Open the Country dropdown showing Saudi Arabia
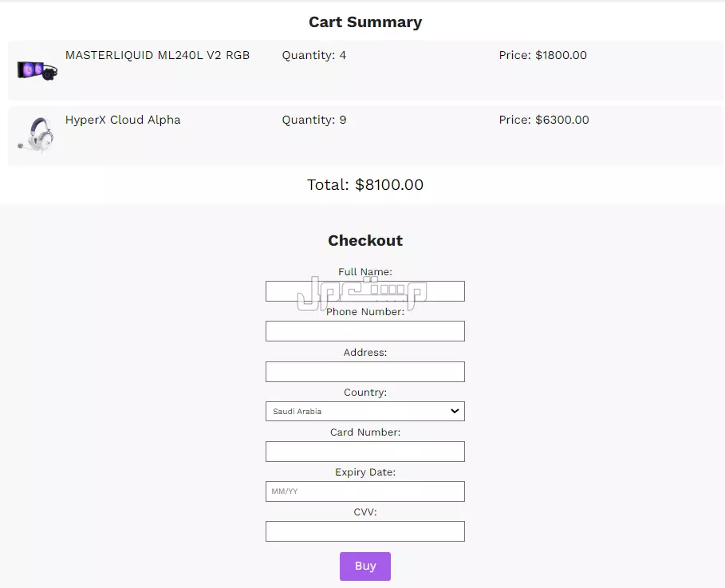The height and width of the screenshot is (588, 725). point(364,412)
